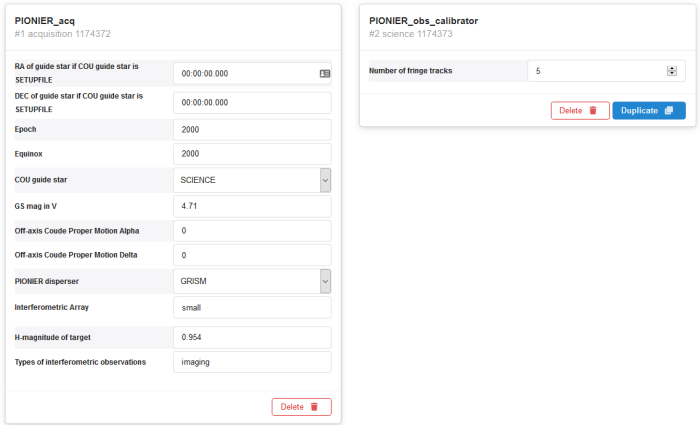Select the Equinox input box

(251, 154)
